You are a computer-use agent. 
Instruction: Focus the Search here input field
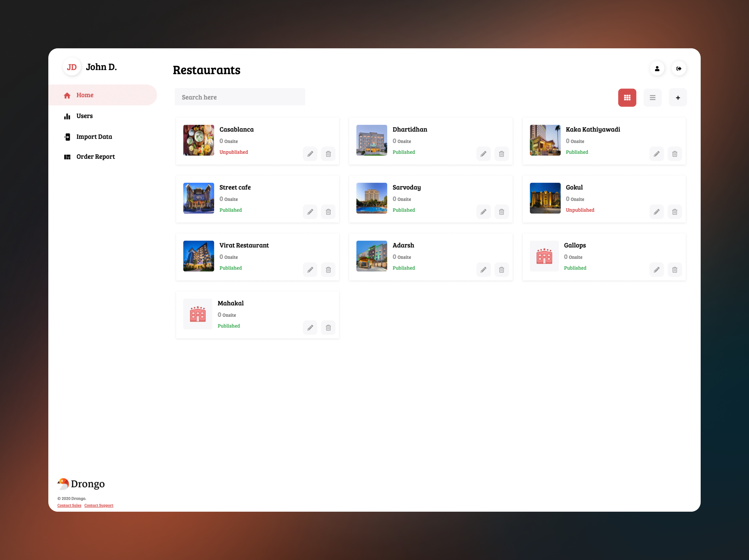pyautogui.click(x=240, y=97)
